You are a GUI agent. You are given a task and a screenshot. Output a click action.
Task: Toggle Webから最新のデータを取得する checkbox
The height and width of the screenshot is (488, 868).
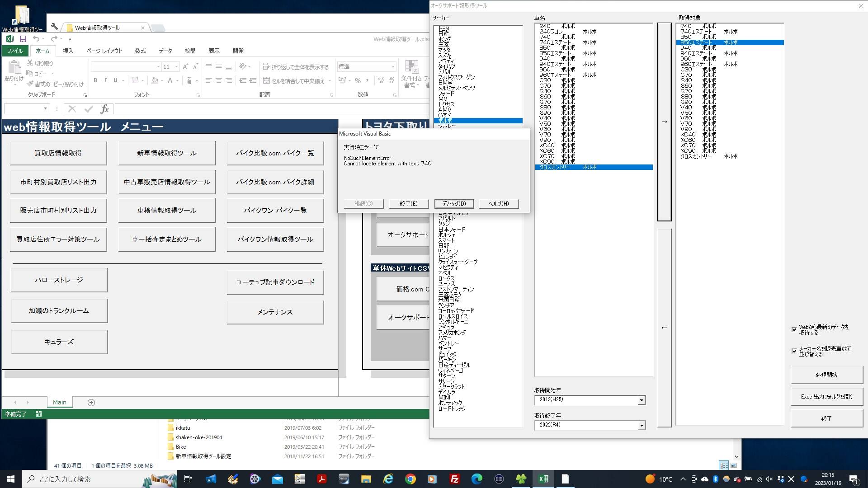tap(794, 329)
